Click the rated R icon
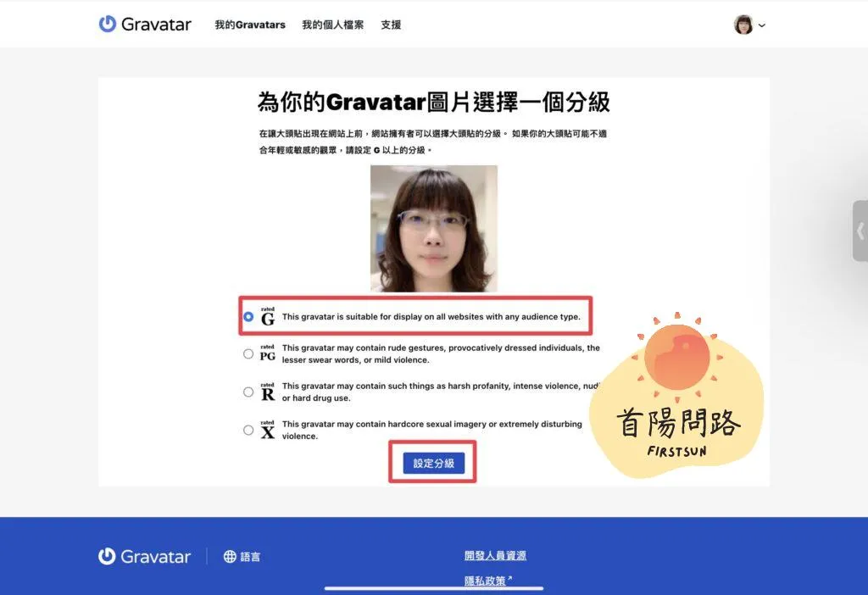Viewport: 868px width, 595px height. (x=268, y=392)
